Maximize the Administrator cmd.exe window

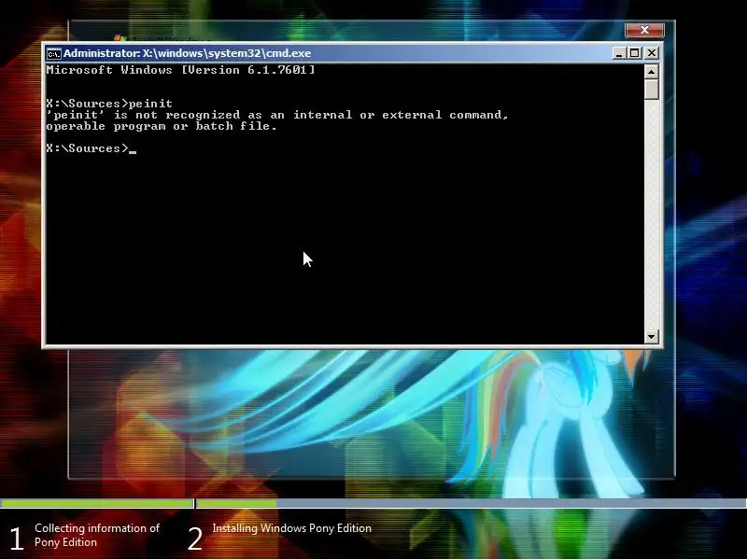click(635, 53)
